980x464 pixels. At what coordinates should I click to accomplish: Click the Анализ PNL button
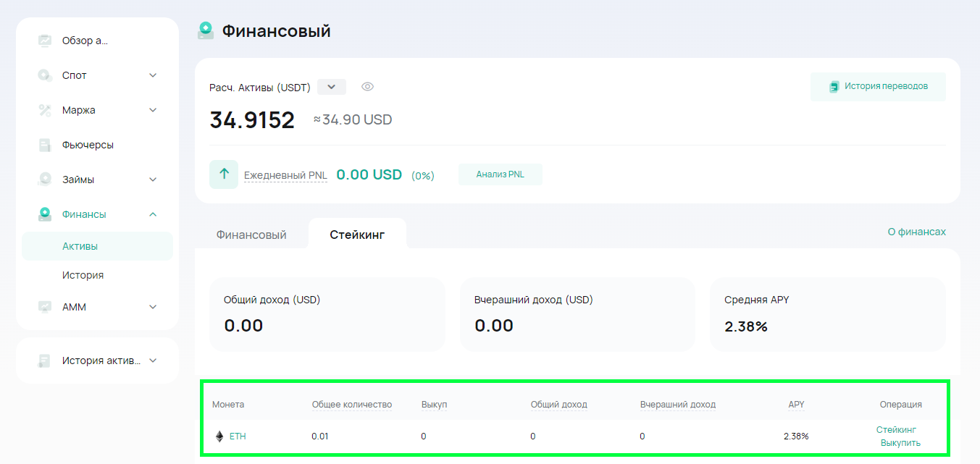click(x=501, y=174)
